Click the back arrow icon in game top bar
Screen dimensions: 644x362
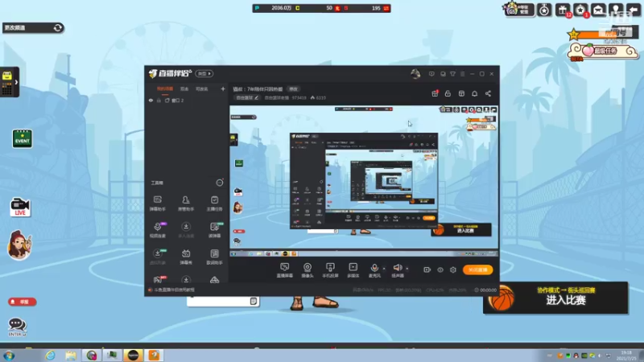[634, 10]
